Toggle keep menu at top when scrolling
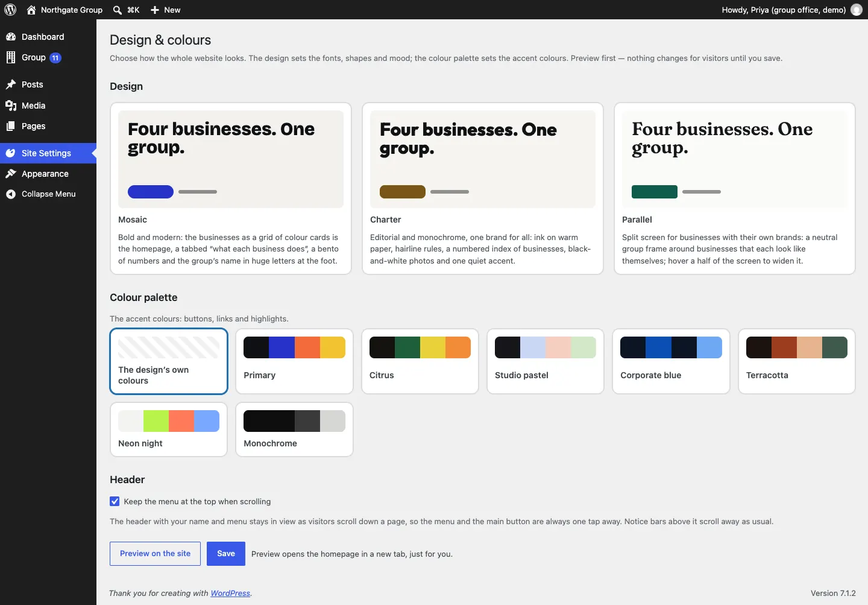This screenshot has width=868, height=605. (x=115, y=501)
